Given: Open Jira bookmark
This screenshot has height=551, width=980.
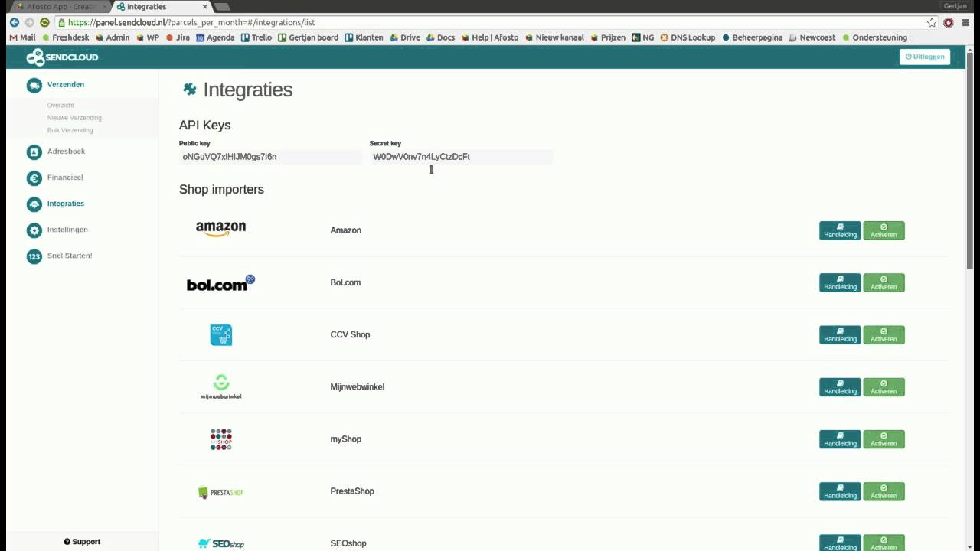Looking at the screenshot, I should (x=178, y=37).
